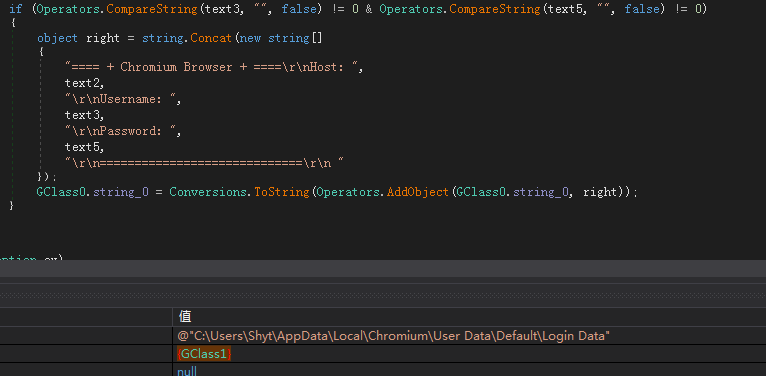766x376 pixels.
Task: Click text5 below the Password string
Action: coord(85,147)
